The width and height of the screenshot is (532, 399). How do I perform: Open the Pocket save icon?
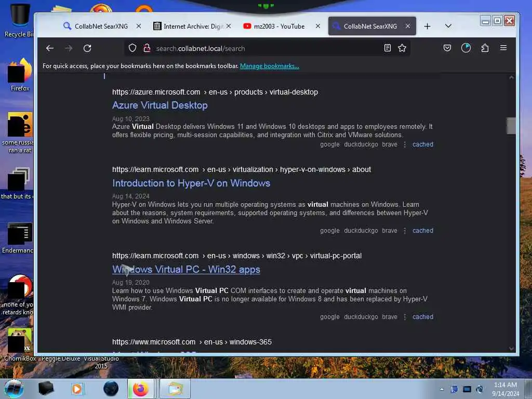447,48
